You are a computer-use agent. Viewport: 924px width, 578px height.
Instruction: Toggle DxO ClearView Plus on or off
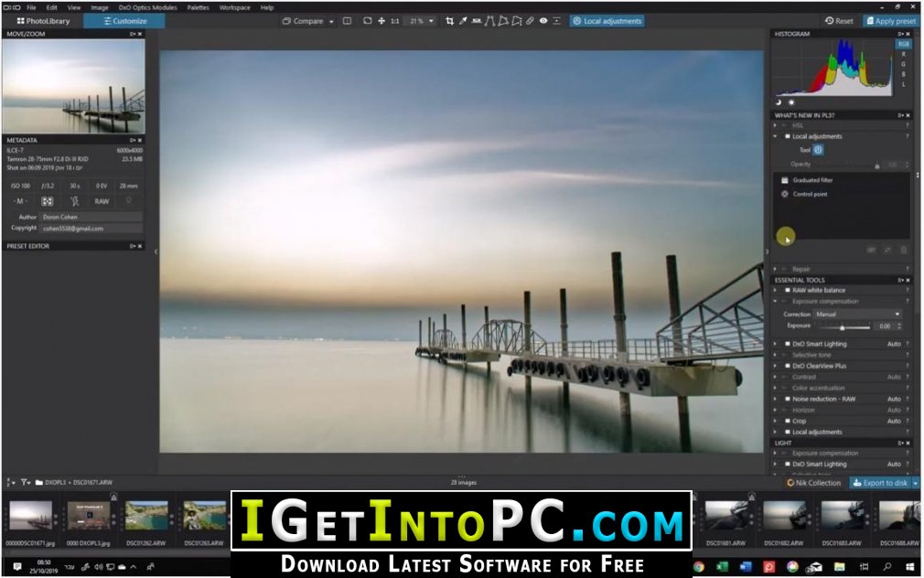pos(787,366)
